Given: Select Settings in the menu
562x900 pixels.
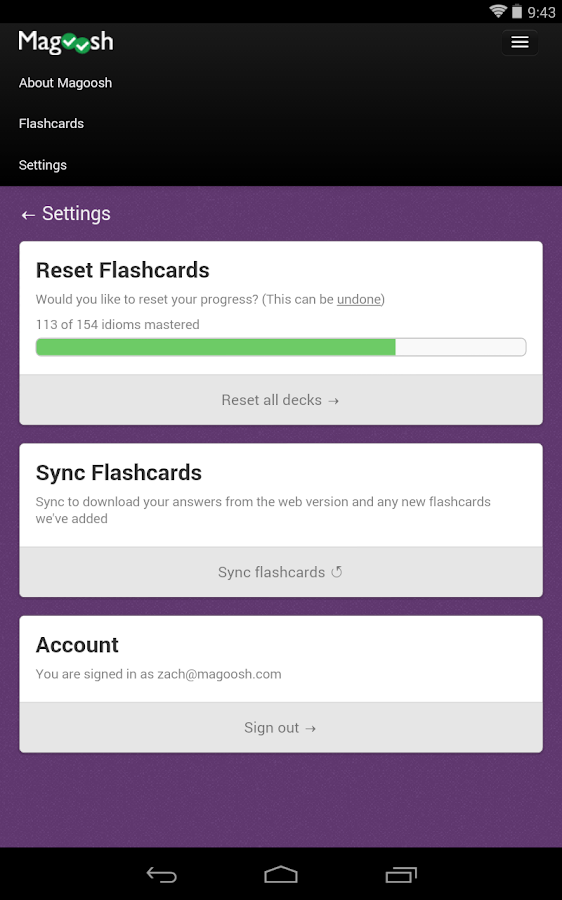Looking at the screenshot, I should (42, 165).
